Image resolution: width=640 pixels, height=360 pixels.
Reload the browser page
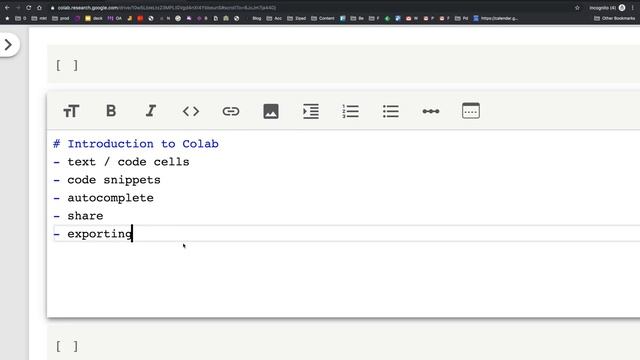[x=29, y=8]
